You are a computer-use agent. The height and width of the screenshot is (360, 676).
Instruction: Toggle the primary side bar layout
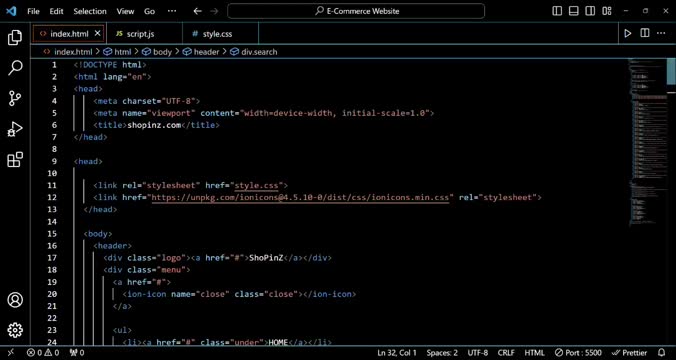point(557,11)
